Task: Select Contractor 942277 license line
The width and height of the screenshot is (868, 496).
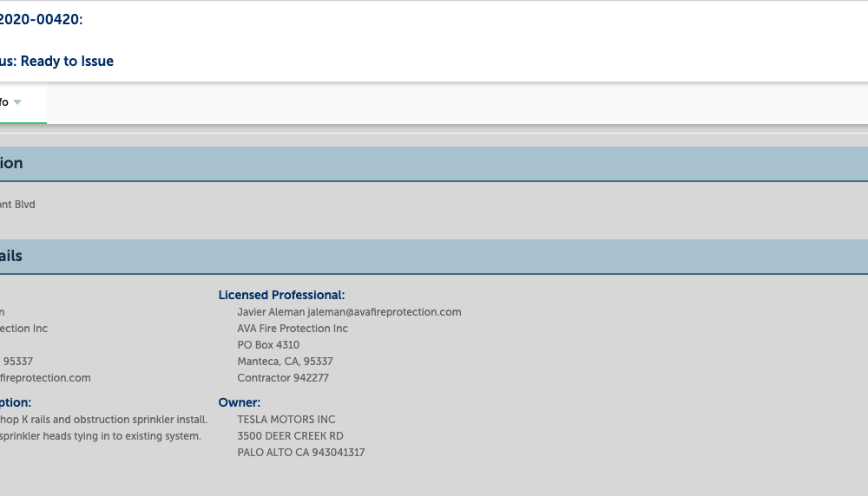Action: [x=283, y=378]
